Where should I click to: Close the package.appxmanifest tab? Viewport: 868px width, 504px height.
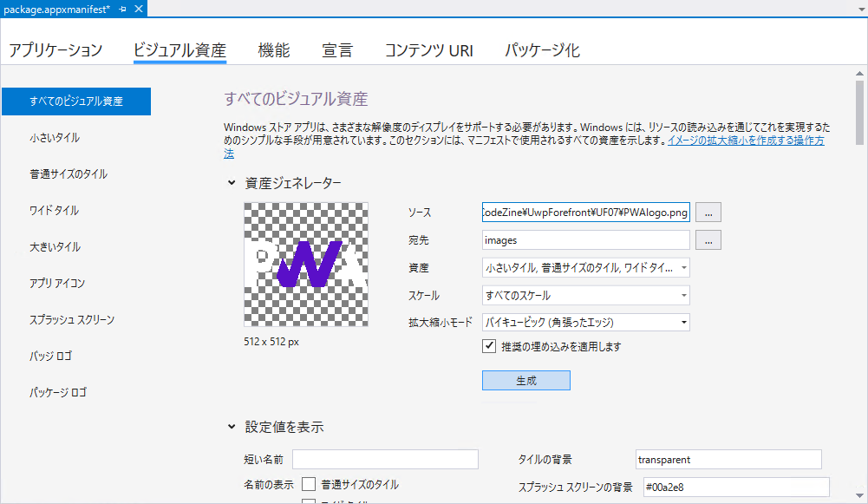139,9
